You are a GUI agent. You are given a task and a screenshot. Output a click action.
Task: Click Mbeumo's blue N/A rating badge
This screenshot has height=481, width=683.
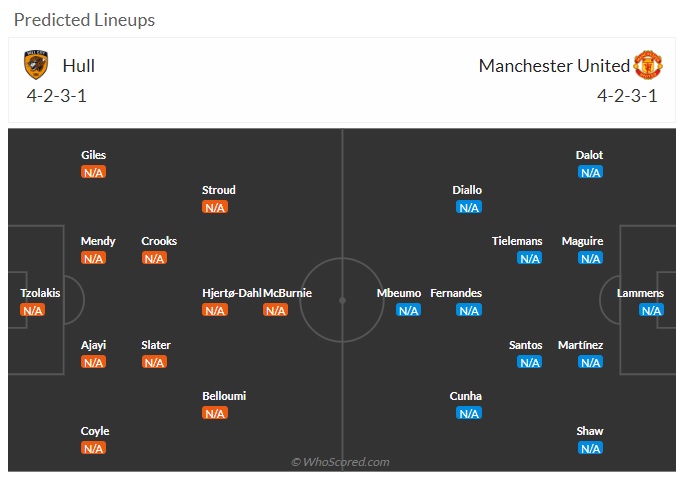[408, 310]
